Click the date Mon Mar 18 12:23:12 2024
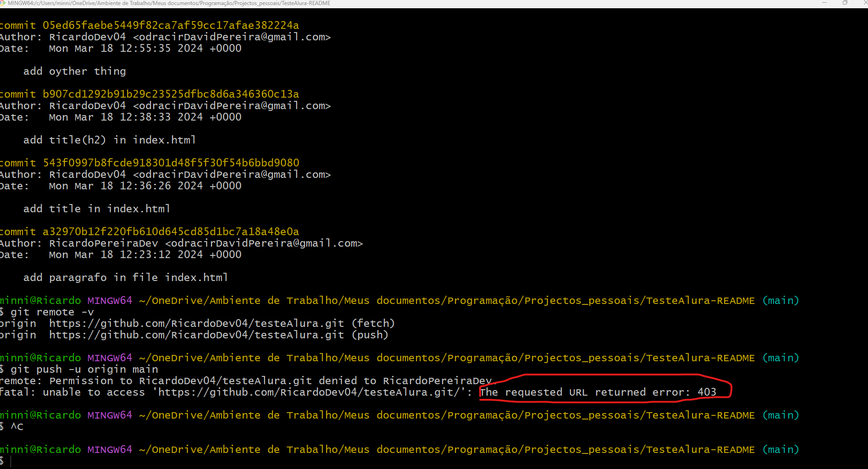868x469 pixels. 126,254
